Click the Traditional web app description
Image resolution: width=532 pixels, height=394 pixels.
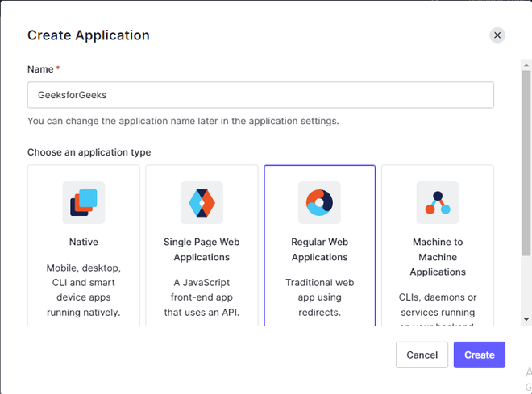coord(319,297)
